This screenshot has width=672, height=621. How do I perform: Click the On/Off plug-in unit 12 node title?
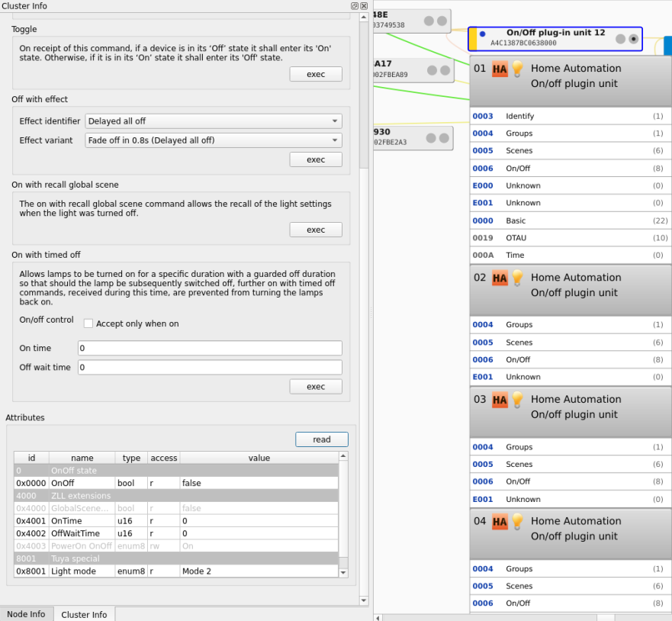tap(555, 33)
